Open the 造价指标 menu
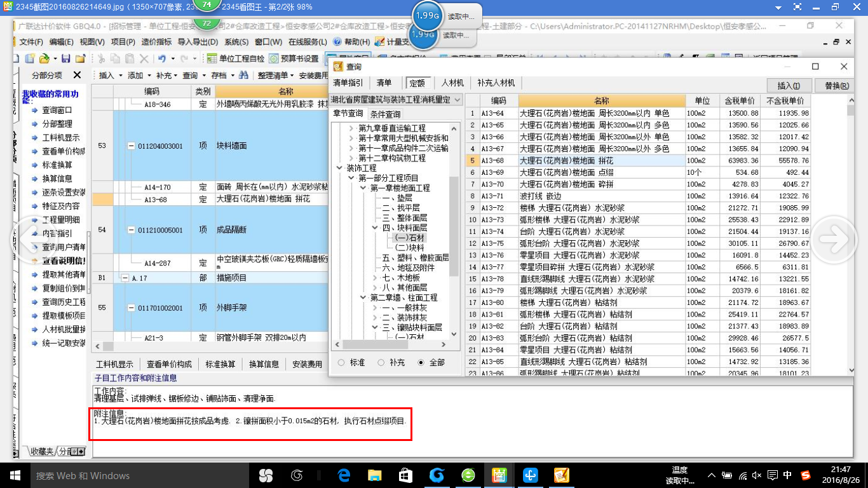The width and height of the screenshot is (868, 488). tap(156, 42)
